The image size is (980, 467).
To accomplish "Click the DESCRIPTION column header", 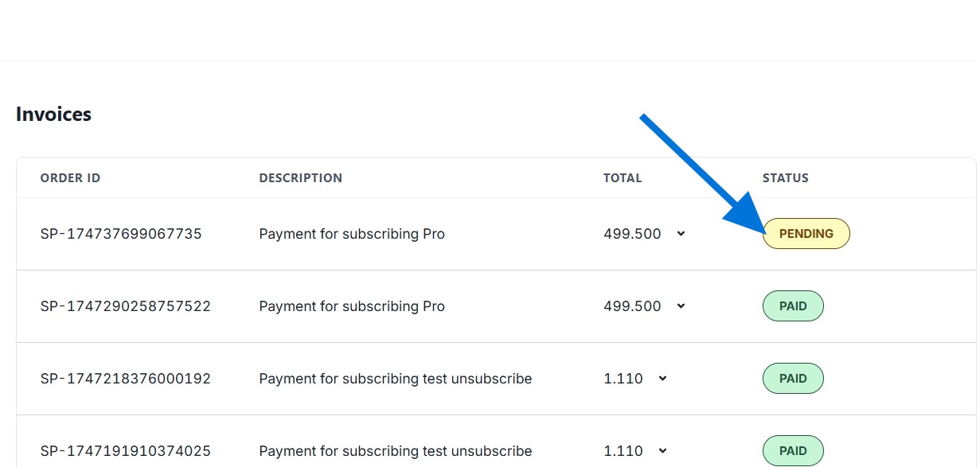I will [300, 178].
